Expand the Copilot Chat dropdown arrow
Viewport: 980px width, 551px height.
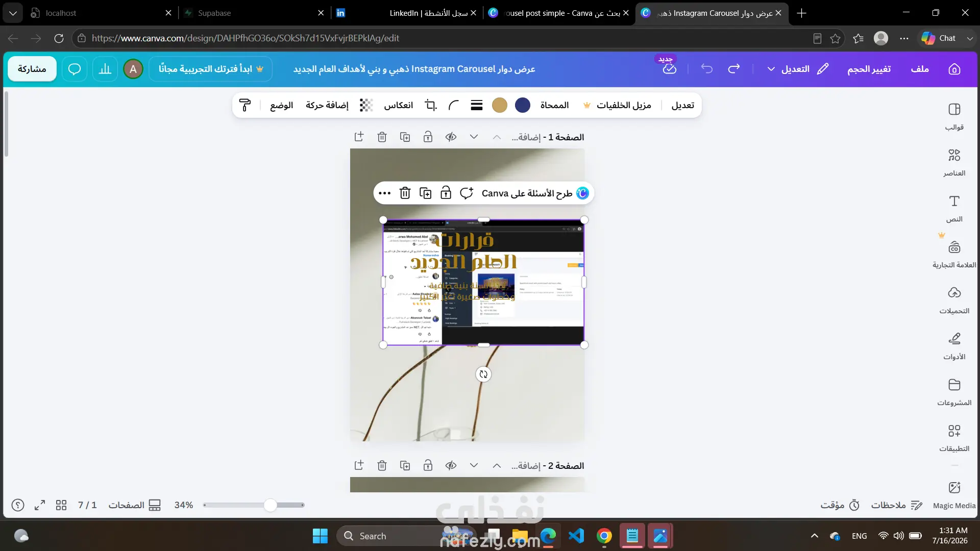pyautogui.click(x=970, y=38)
